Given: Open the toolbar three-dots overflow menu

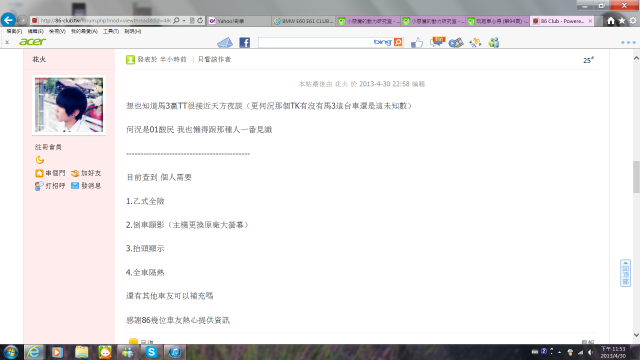Looking at the screenshot, I should click(x=628, y=42).
